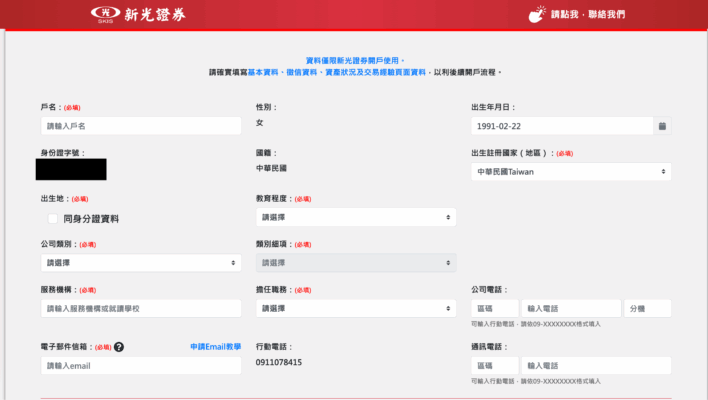708x400 pixels.
Task: Click the hint text under 公司電話 fields
Action: point(536,324)
